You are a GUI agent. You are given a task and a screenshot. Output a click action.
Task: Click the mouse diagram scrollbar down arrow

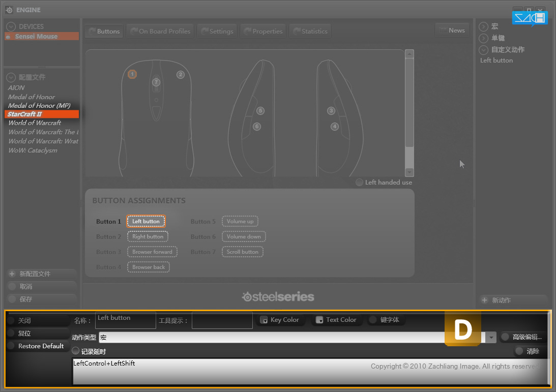point(409,172)
